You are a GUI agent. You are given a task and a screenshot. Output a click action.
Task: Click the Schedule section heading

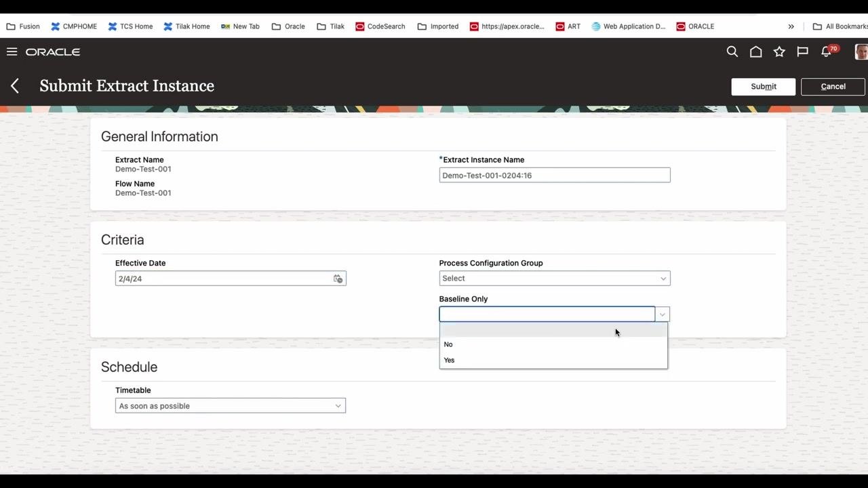130,367
